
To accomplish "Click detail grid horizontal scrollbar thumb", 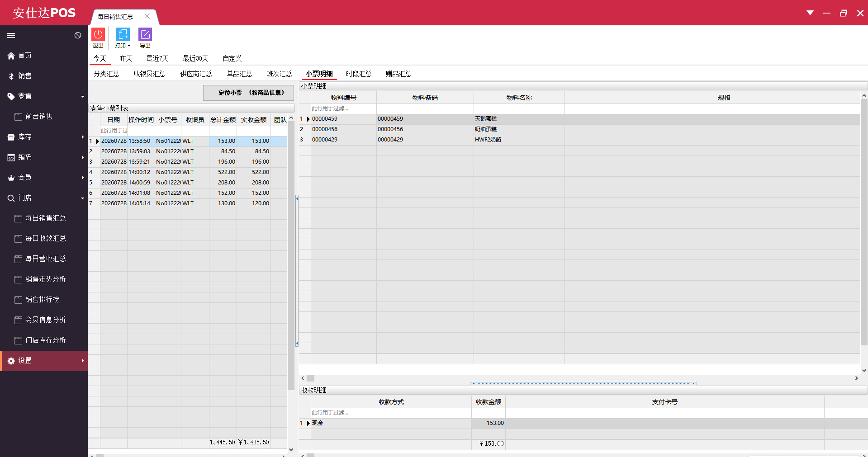I will 311,378.
